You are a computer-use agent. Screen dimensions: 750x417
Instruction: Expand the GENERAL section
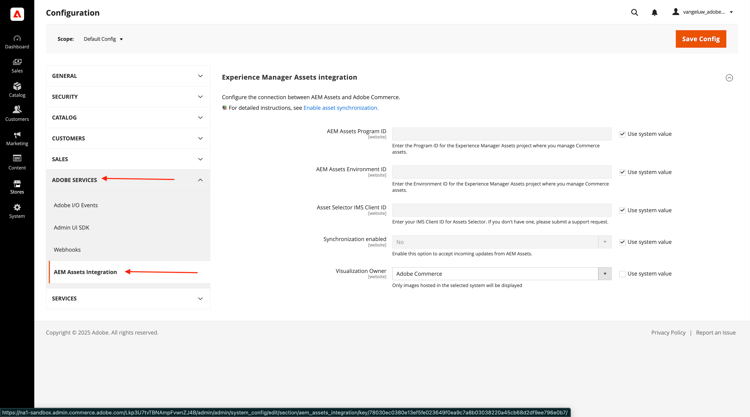[x=128, y=76]
